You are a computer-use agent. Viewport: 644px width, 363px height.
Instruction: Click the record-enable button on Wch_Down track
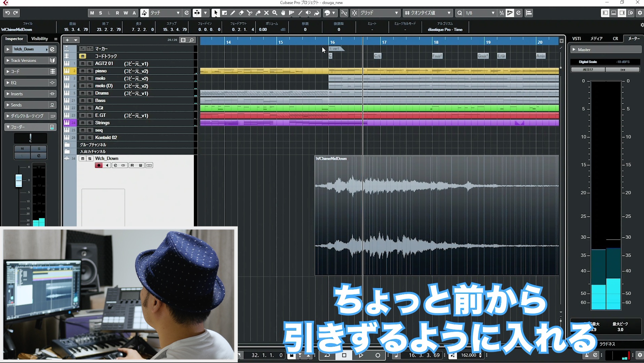pyautogui.click(x=99, y=165)
